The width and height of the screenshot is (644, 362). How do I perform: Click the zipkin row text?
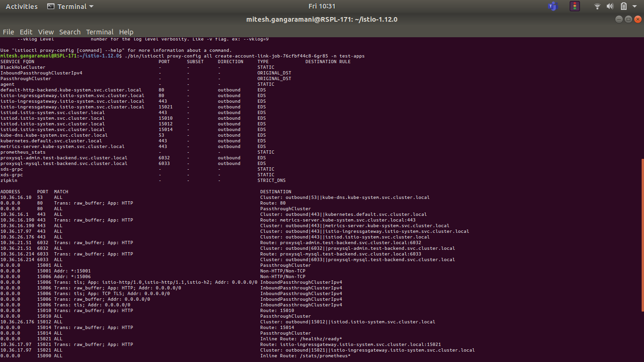point(9,181)
